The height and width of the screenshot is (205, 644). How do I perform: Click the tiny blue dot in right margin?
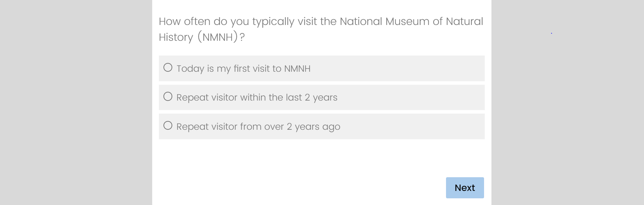pos(551,33)
